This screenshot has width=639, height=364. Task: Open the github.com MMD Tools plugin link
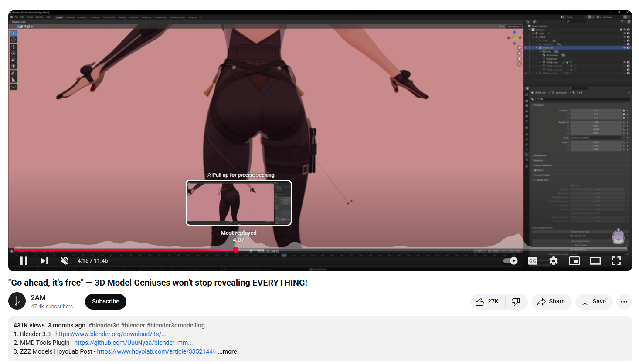click(133, 343)
